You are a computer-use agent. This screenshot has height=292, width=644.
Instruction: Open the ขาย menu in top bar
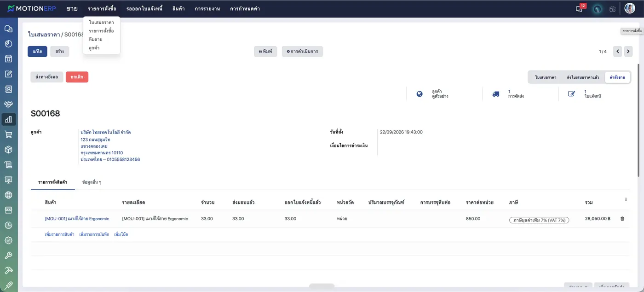pyautogui.click(x=72, y=9)
